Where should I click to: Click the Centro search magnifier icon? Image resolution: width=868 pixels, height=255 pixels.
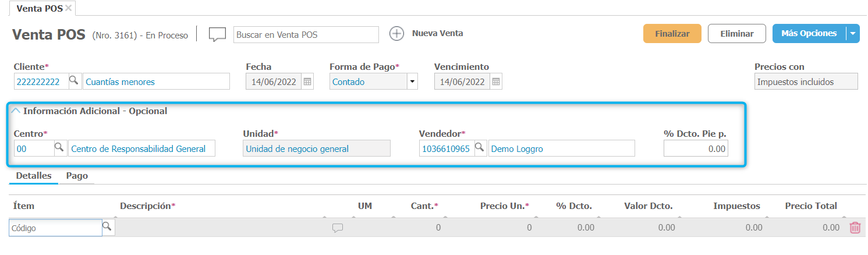pos(59,148)
